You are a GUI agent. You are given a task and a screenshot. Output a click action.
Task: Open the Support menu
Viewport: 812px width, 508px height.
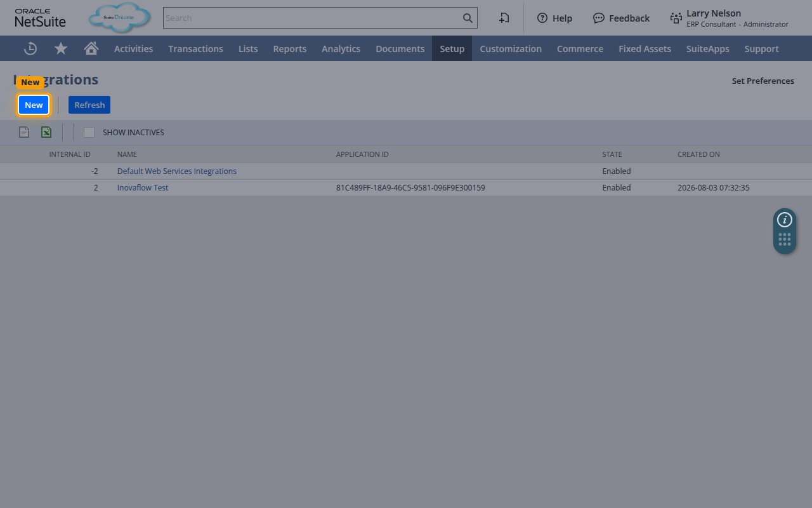(x=761, y=48)
